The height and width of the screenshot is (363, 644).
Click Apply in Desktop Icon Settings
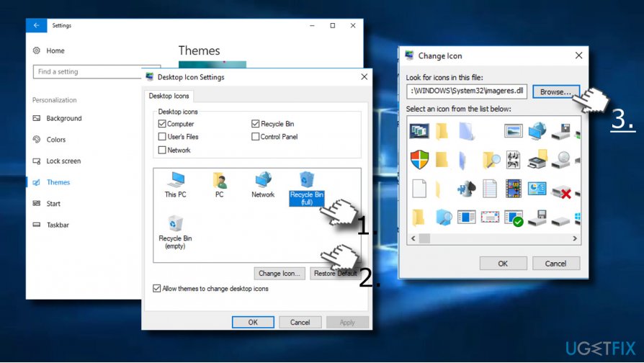pos(347,322)
